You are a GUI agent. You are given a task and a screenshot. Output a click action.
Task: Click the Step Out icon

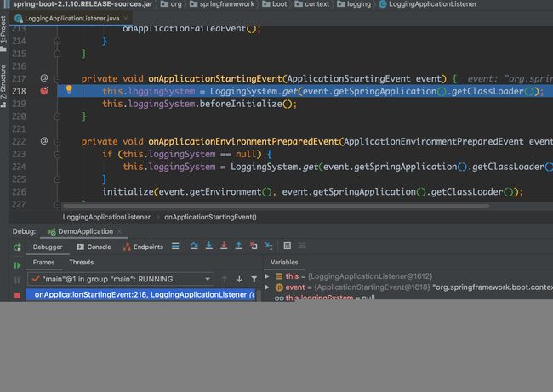coord(239,246)
